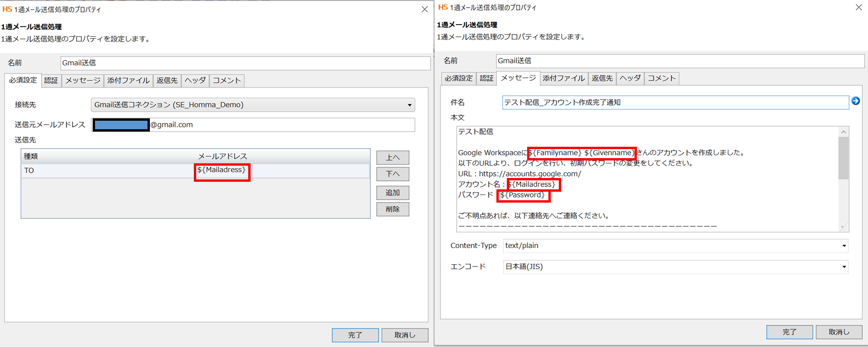Select the TO recipient row

(195, 171)
